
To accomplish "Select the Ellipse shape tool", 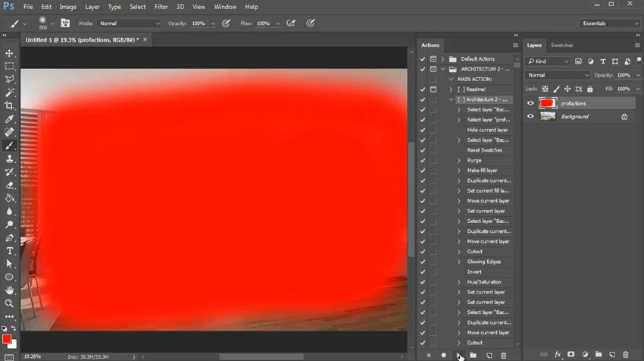I will (x=9, y=277).
